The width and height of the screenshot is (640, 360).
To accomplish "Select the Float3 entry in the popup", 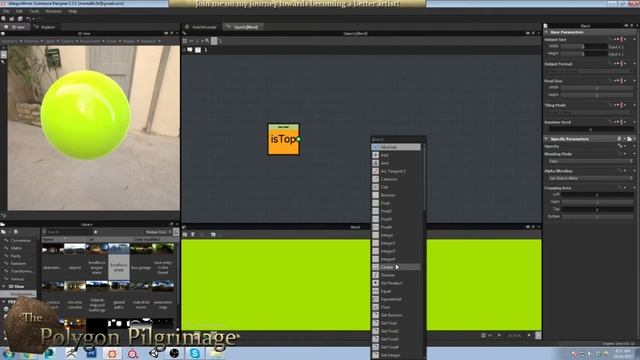I will pos(396,219).
